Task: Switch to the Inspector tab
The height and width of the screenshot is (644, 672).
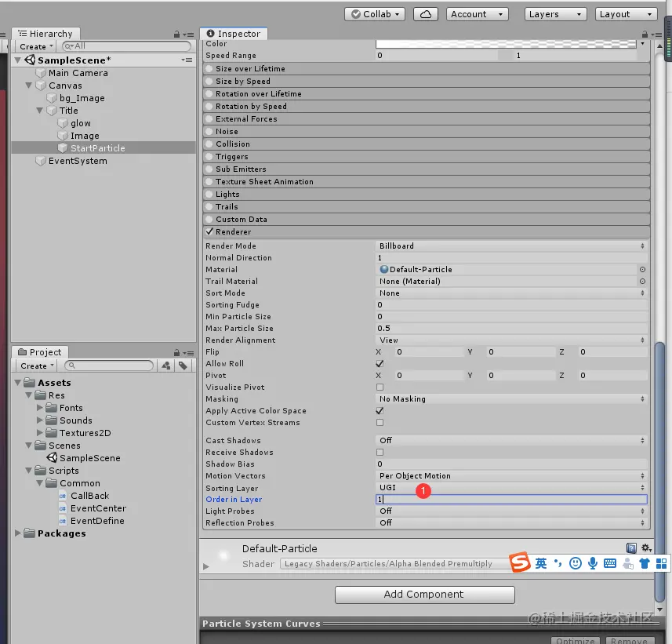Action: pyautogui.click(x=234, y=34)
